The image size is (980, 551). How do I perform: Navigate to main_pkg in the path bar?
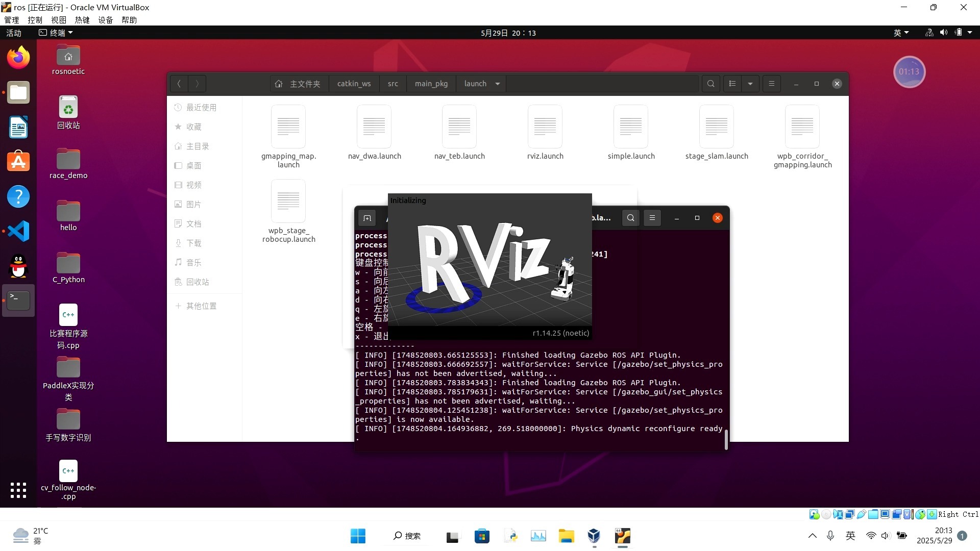(x=431, y=84)
